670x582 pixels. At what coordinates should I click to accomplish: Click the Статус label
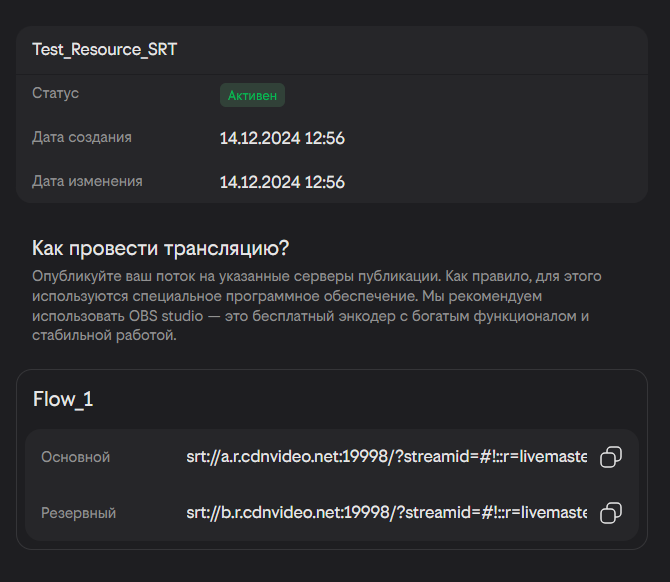tap(55, 93)
